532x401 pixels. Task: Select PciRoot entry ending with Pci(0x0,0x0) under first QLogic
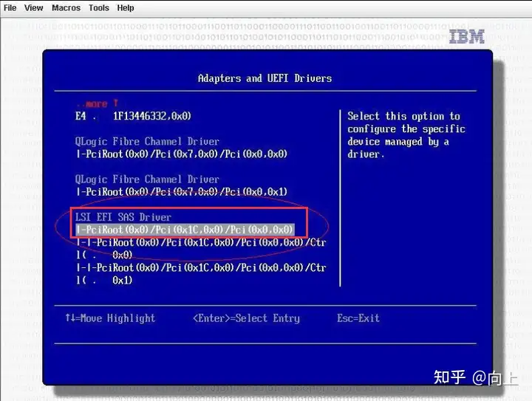[x=182, y=154]
